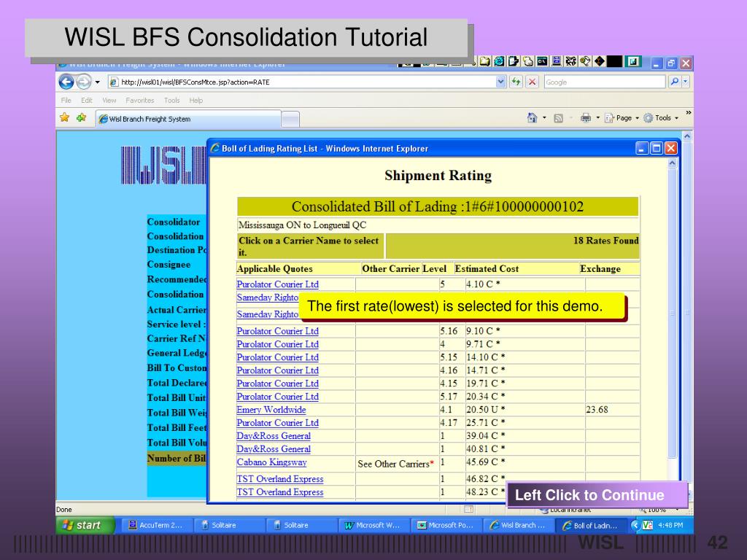The image size is (747, 560).
Task: Select TST Overland Express at 48.23 C
Action: [x=279, y=492]
